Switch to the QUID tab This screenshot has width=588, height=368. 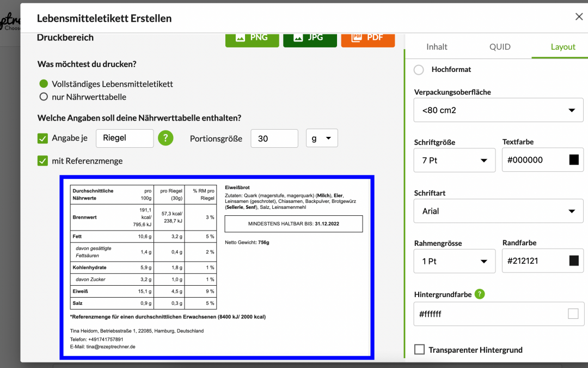(x=499, y=46)
